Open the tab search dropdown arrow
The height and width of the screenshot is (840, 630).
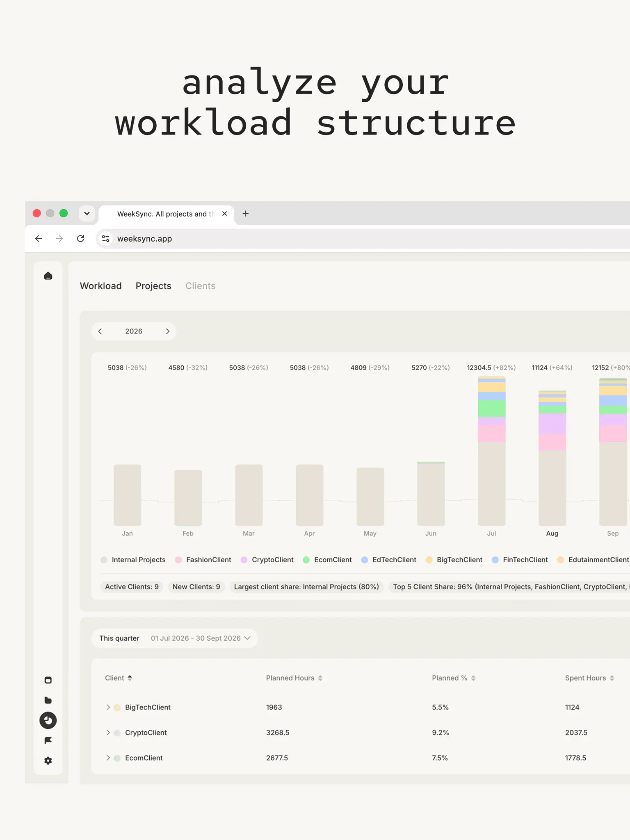(x=87, y=214)
